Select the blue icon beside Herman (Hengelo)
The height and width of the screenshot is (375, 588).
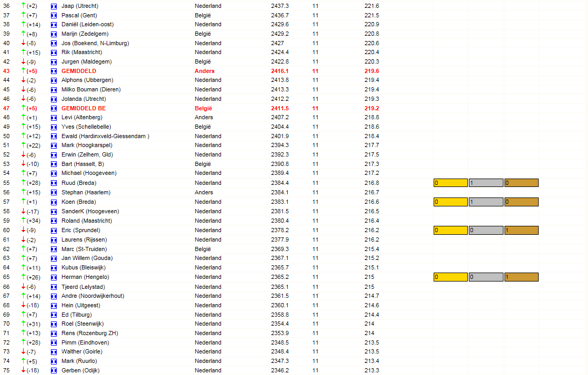coord(54,277)
